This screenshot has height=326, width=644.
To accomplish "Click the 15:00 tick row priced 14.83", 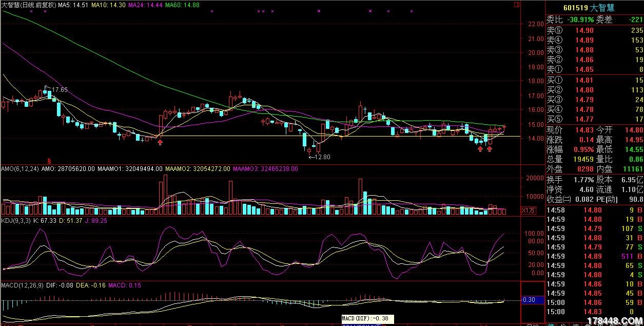I will 595,312.
